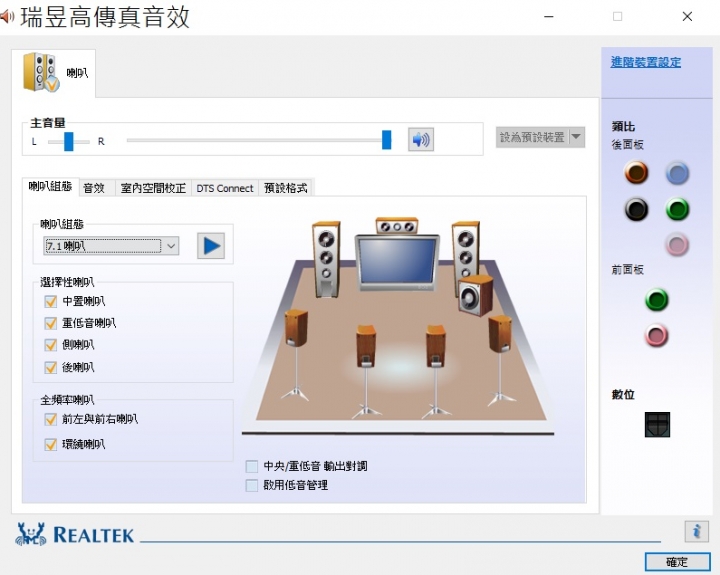Enable the 啟用低音管理 checkbox
Viewport: 720px width, 575px height.
(x=252, y=485)
